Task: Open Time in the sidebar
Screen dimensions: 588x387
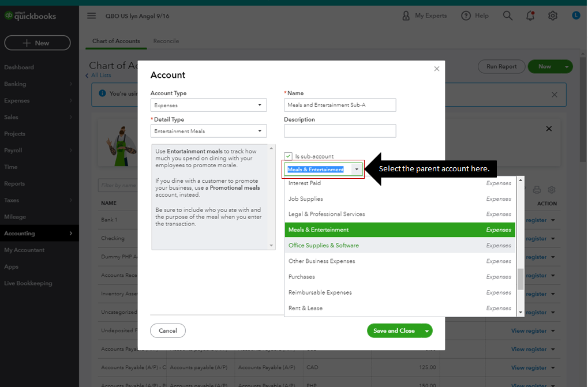Action: click(x=11, y=167)
